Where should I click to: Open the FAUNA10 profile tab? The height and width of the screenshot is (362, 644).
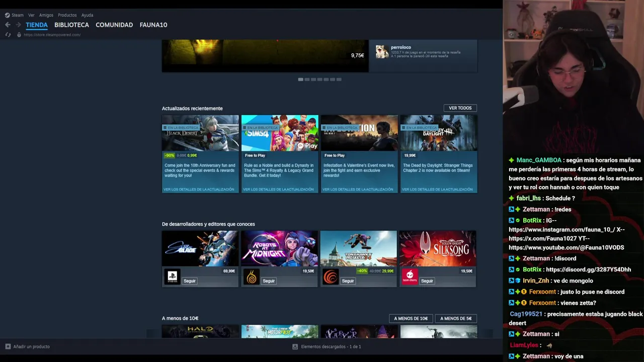pos(153,25)
